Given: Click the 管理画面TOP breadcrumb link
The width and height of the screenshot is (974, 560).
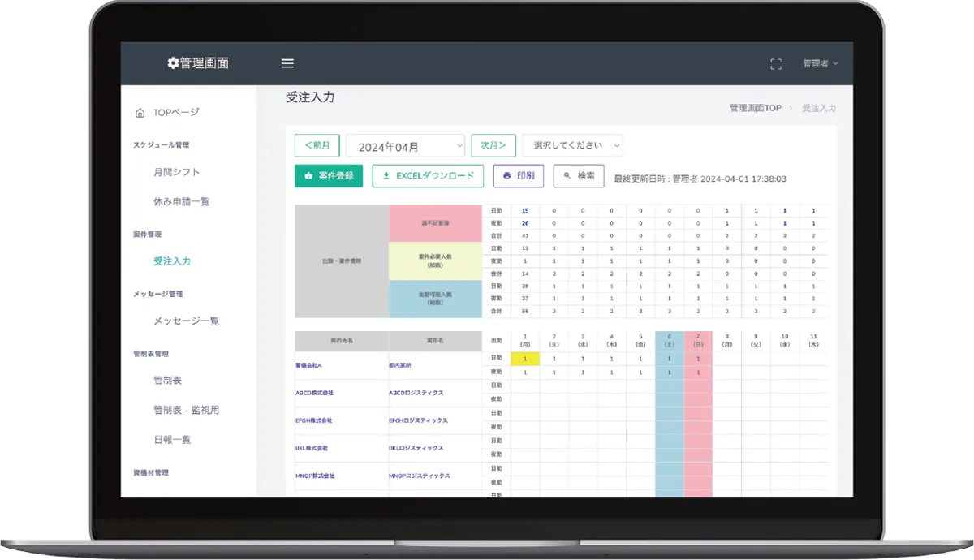Looking at the screenshot, I should (x=755, y=108).
